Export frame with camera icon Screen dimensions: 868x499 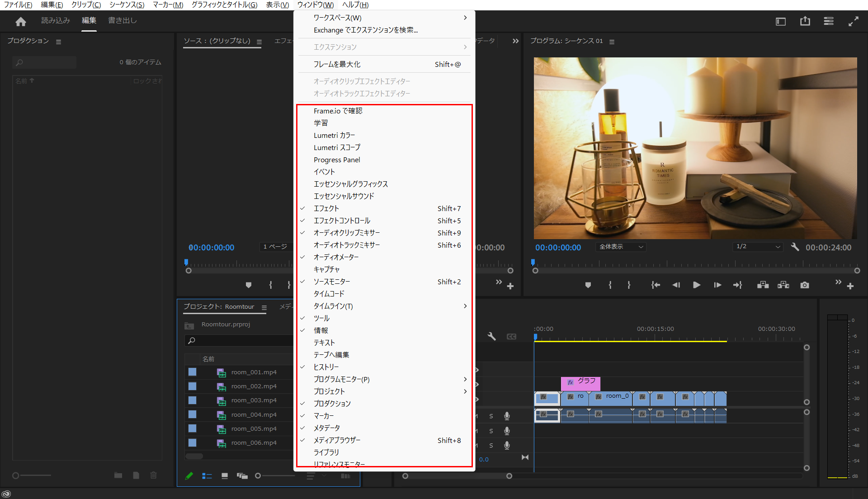coord(805,285)
